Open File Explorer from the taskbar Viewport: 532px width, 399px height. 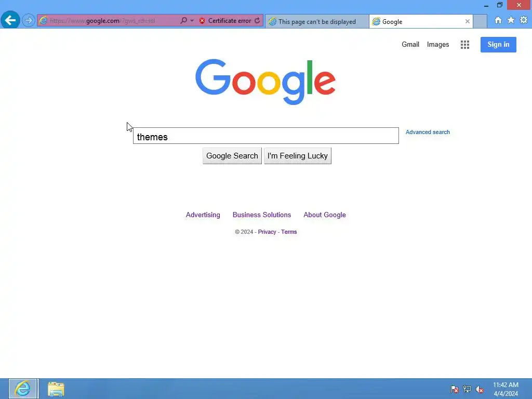click(56, 389)
